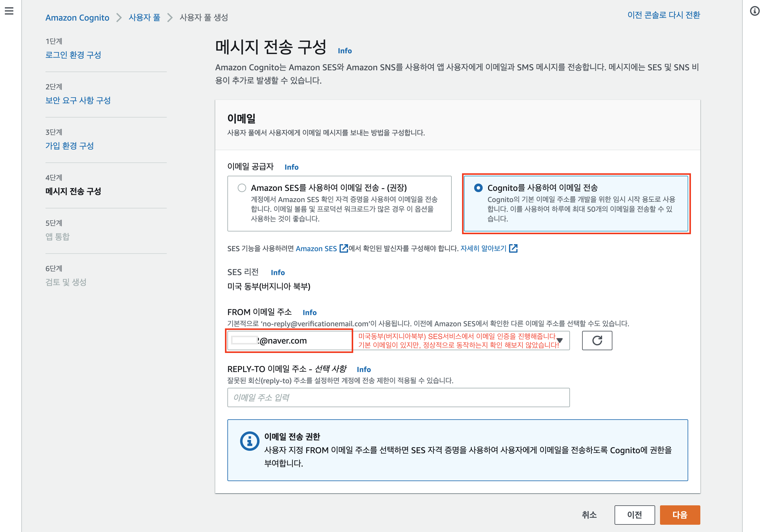This screenshot has height=532, width=764.
Task: Click the info icon in 이메일 전송 권한 box
Action: pyautogui.click(x=249, y=441)
